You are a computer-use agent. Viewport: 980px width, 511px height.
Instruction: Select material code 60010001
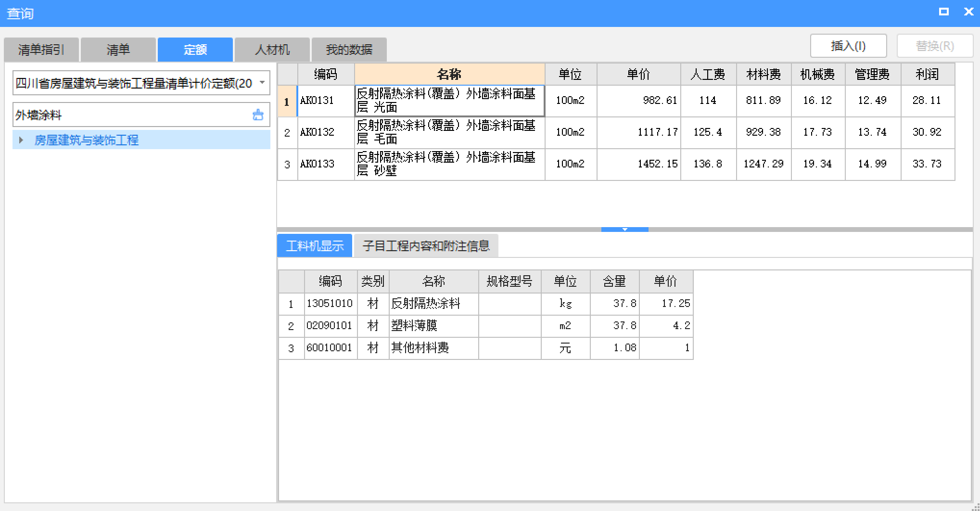pos(331,348)
